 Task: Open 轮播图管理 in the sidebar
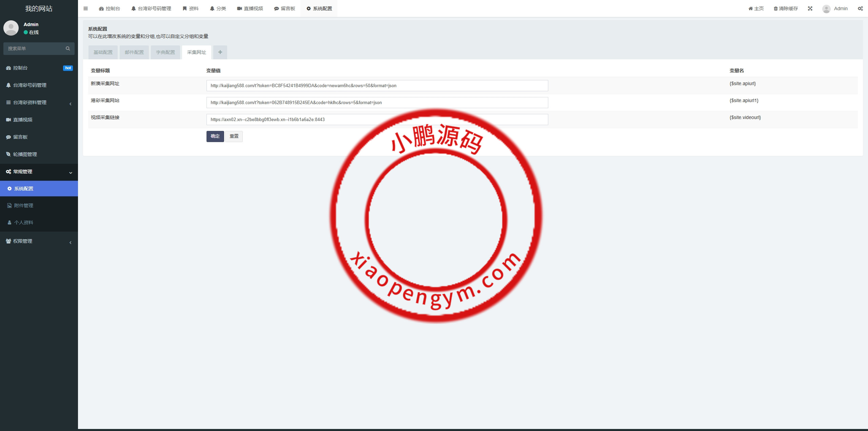tap(25, 154)
